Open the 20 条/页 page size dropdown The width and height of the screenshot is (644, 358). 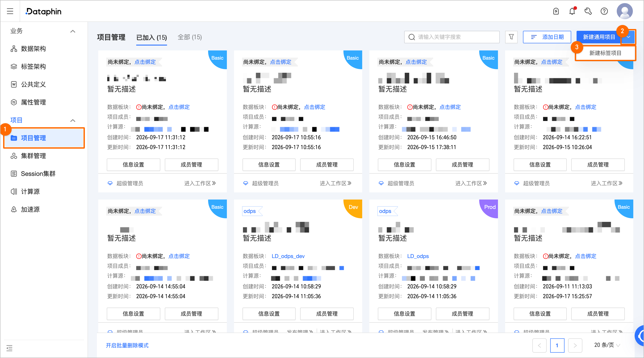[607, 345]
